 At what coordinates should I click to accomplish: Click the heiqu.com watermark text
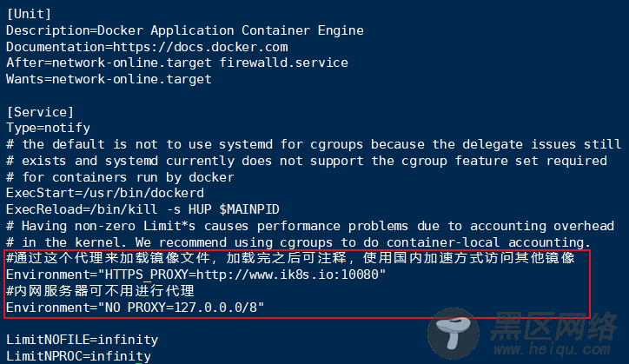pos(550,349)
